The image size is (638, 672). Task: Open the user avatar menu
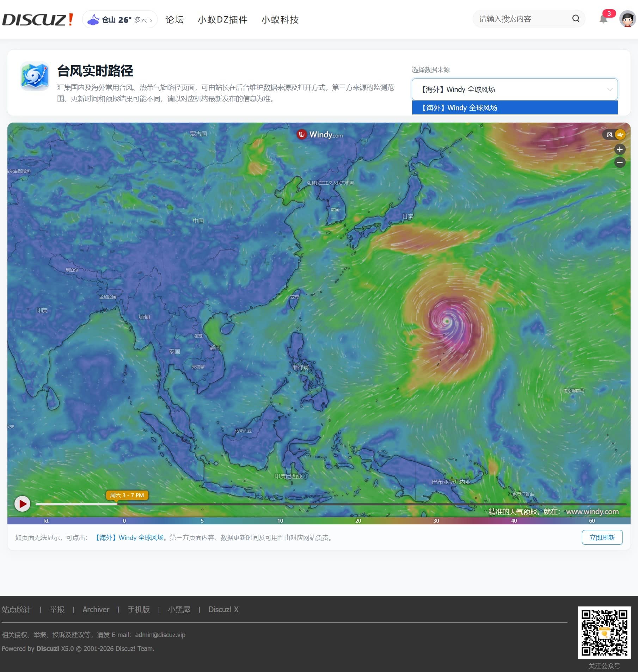[x=627, y=19]
